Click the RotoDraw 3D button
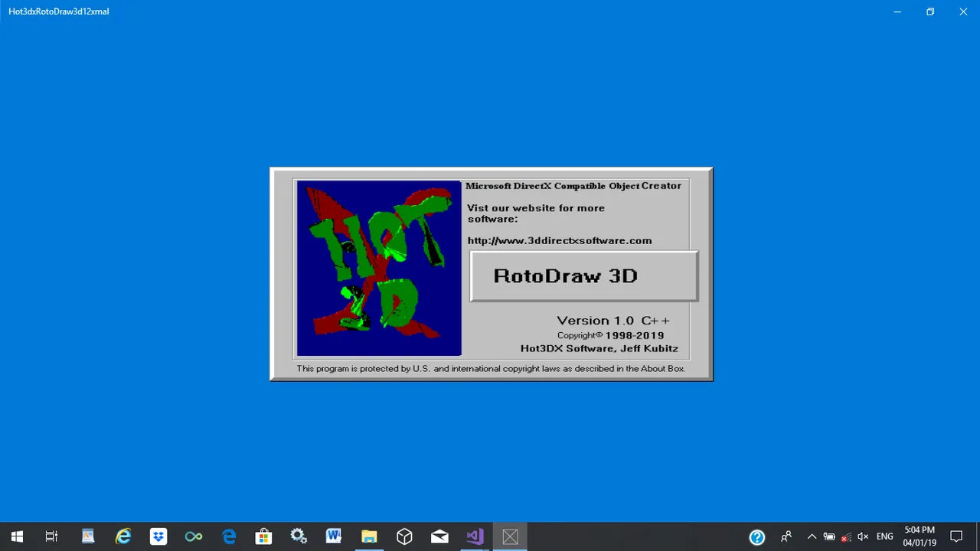Screen dimensions: 980x551 tap(583, 276)
